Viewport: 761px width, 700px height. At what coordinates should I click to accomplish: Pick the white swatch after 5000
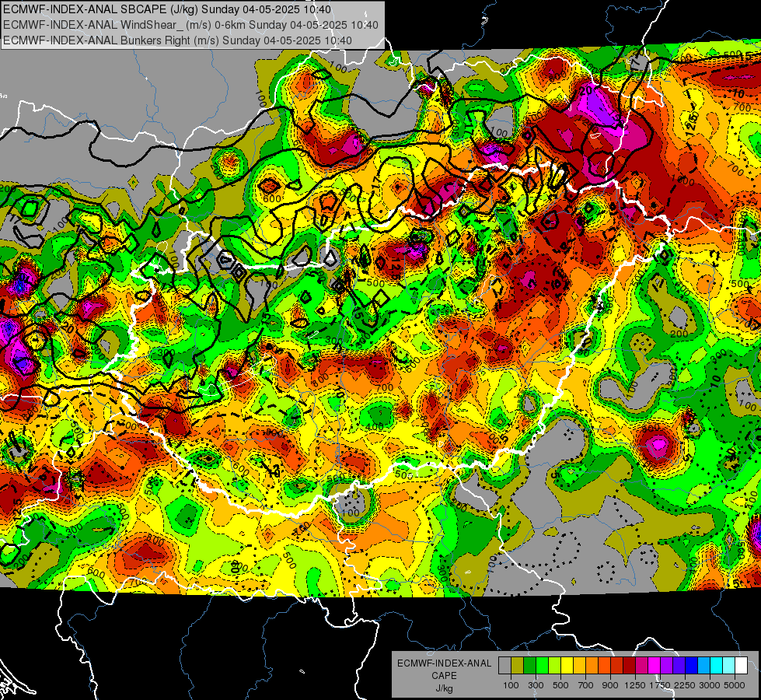tap(741, 666)
